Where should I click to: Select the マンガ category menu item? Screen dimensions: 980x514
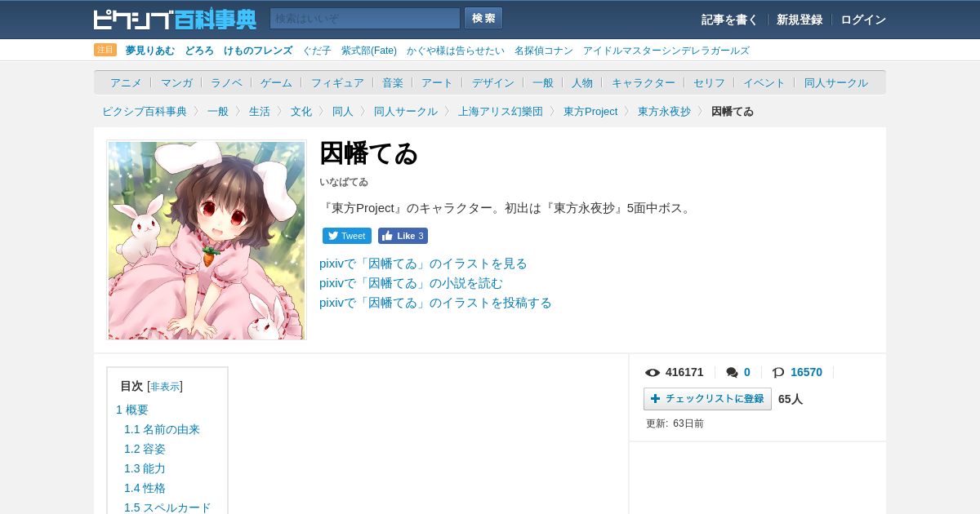point(176,82)
